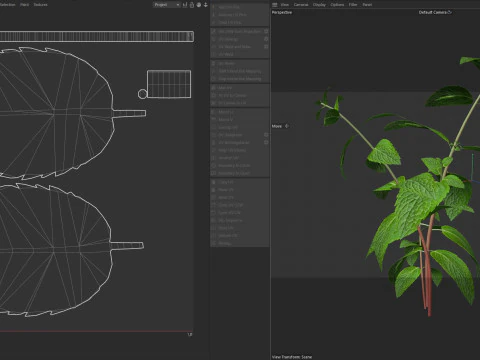Select Add UV Pins command
This screenshot has height=360, width=480.
(x=239, y=7)
